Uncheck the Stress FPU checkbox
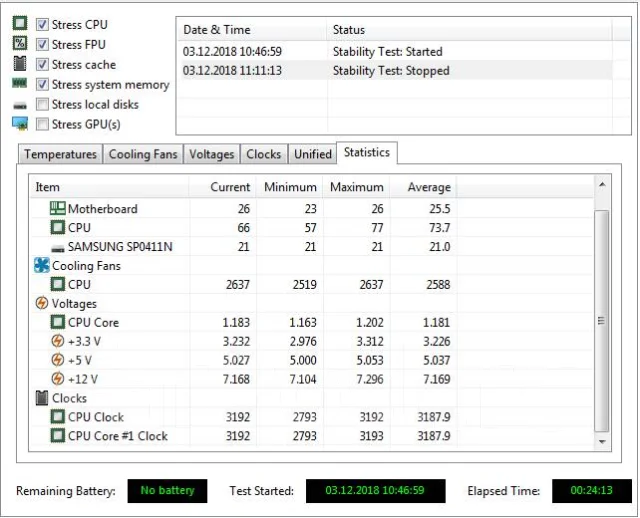This screenshot has width=640, height=518. 42,44
